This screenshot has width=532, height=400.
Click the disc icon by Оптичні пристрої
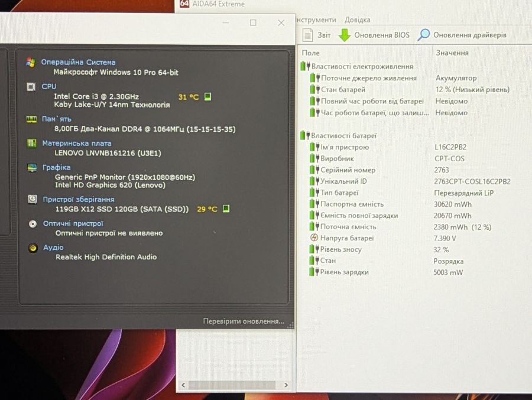(33, 223)
